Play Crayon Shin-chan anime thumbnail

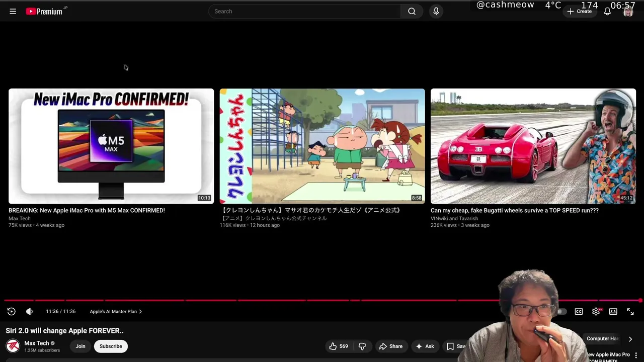322,146
